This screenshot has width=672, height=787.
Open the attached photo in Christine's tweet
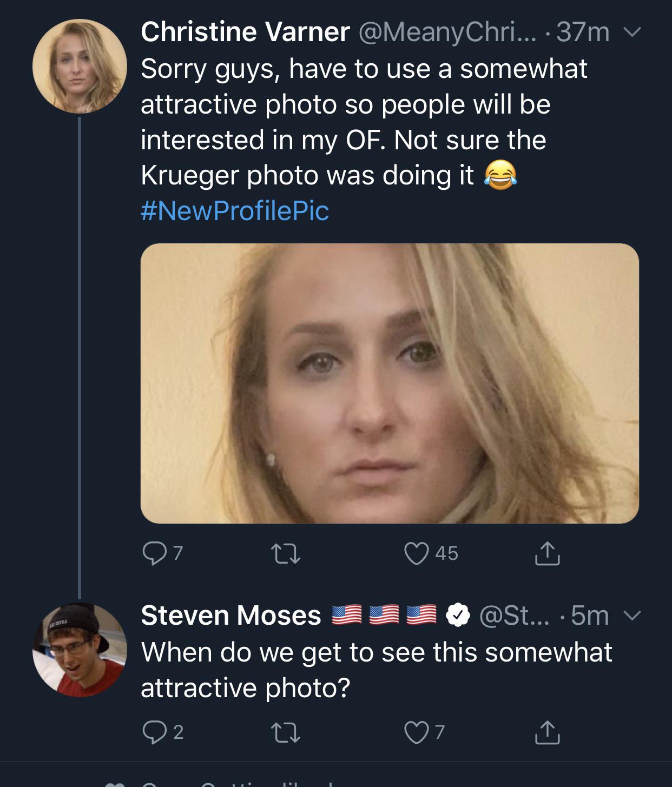click(390, 383)
